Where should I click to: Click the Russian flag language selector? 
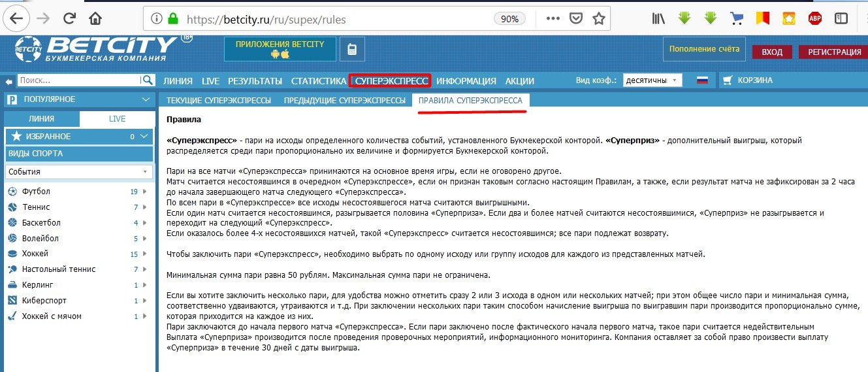(x=702, y=80)
